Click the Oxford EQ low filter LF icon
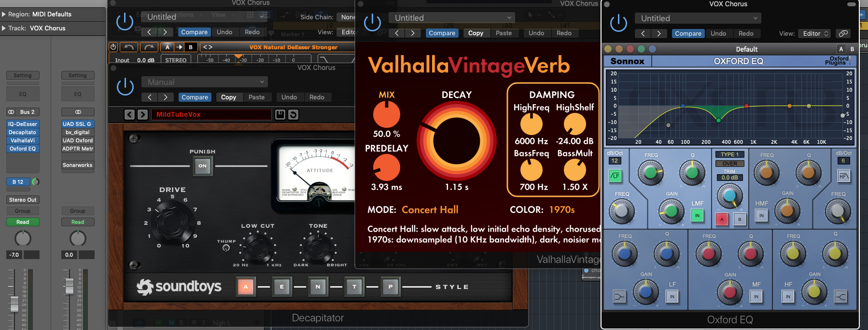The image size is (868, 330). (x=615, y=176)
